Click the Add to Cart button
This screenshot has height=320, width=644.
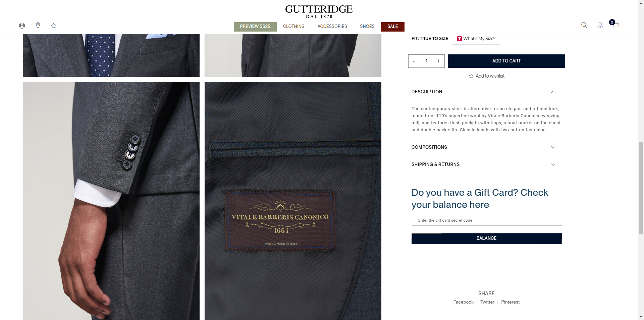[506, 61]
